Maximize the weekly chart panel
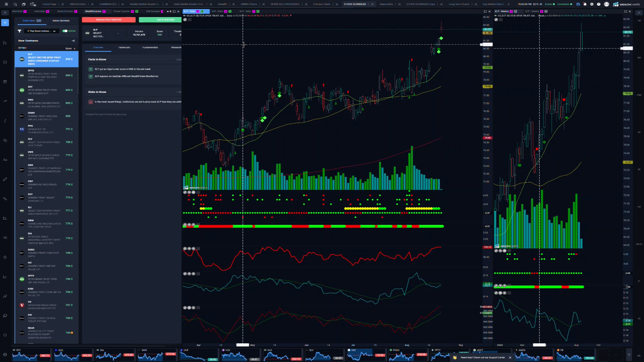Viewport: 644px width, 362px height. tap(626, 11)
